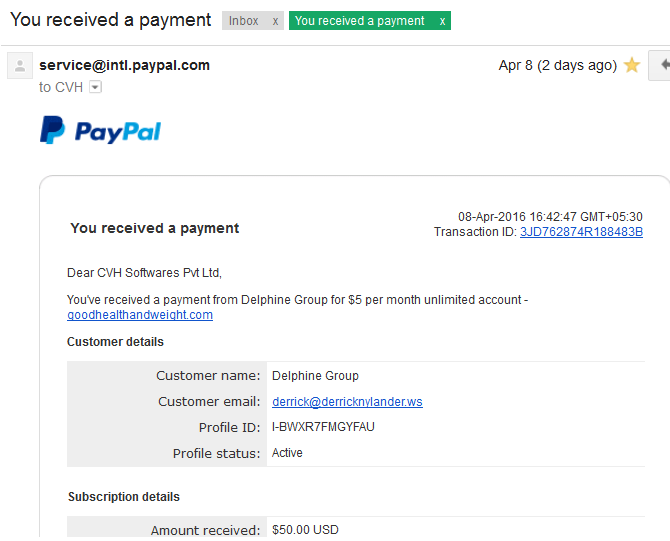Viewport: 670px width, 541px height.
Task: Click the reply arrow button
Action: pos(661,65)
